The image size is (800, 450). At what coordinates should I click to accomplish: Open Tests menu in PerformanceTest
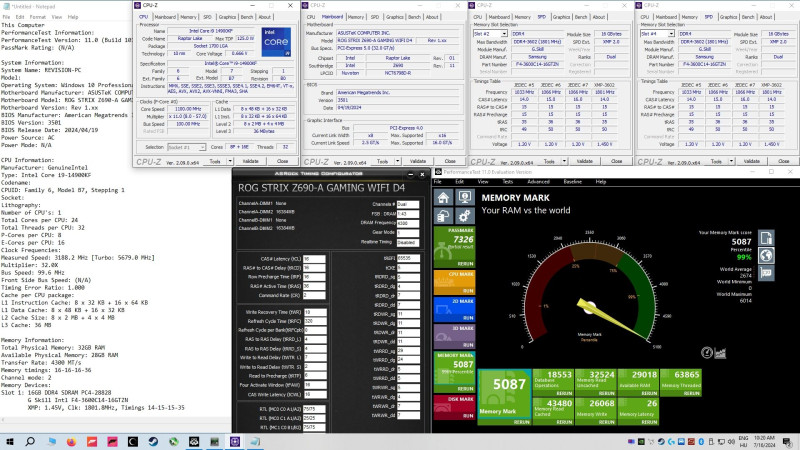pos(507,182)
